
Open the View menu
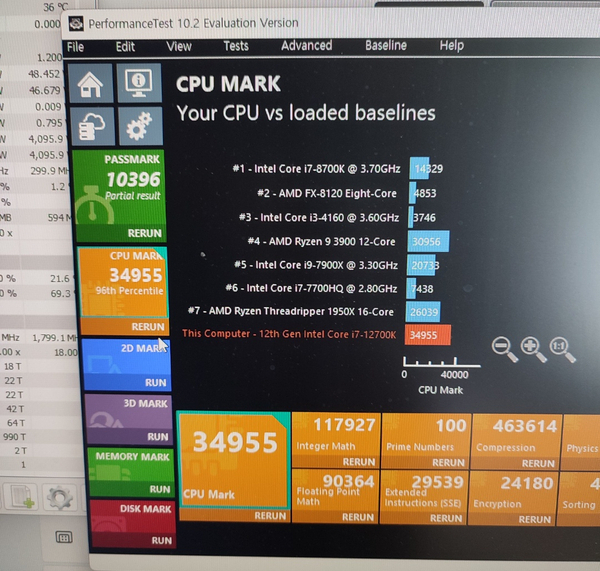[179, 46]
